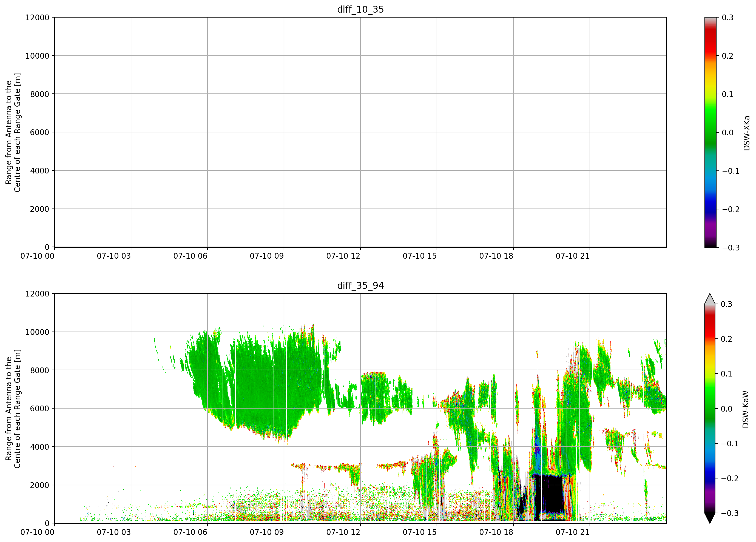756x542 pixels.
Task: Click the 10000 y-tick in diff_10_35
Action: coord(37,56)
